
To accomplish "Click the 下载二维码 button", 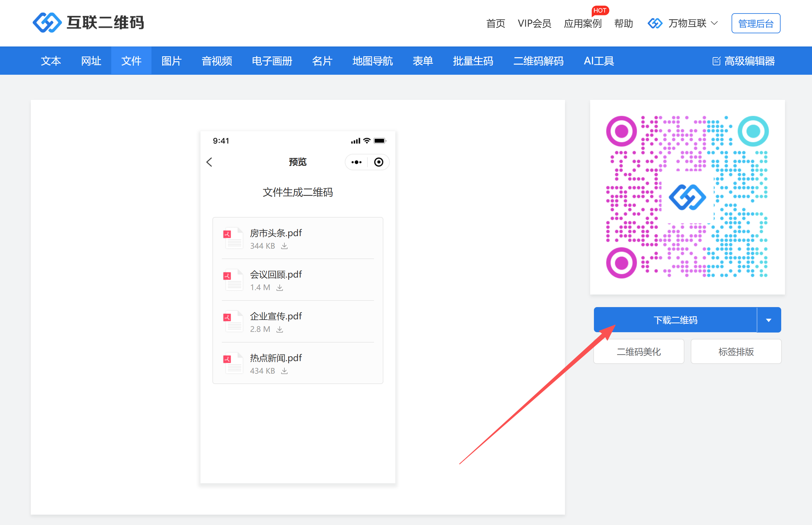I will coord(675,320).
